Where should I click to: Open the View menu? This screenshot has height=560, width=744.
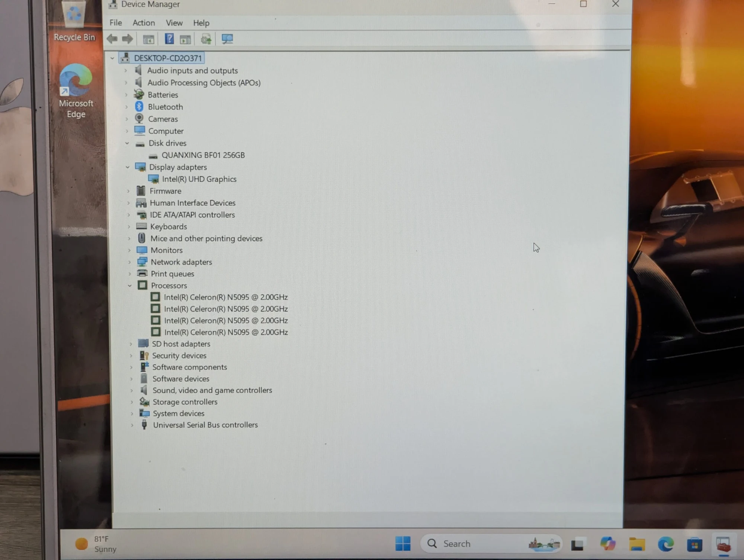(174, 23)
